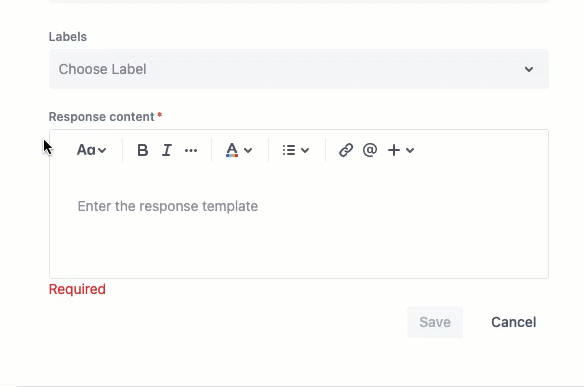Screen dimensions: 584x387
Task: Expand the list options chevron
Action: click(x=305, y=150)
